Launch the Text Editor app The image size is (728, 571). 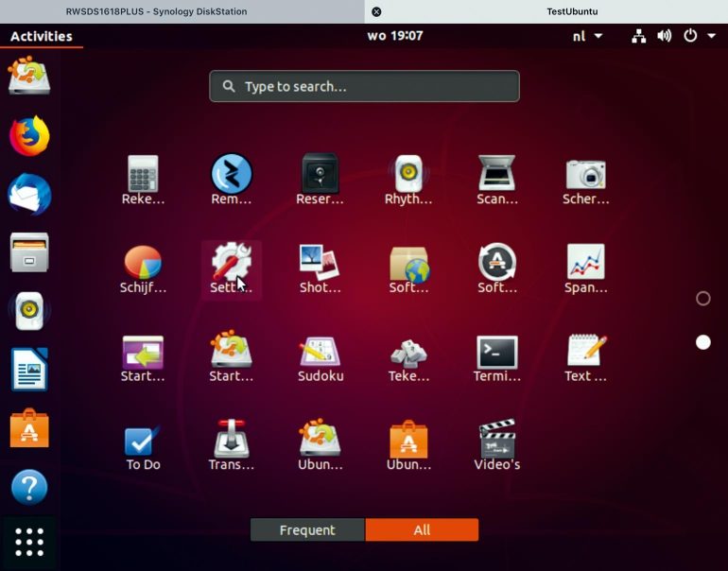click(586, 356)
